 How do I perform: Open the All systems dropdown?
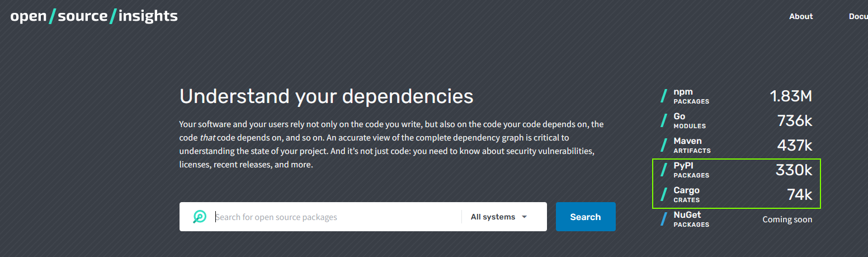(499, 217)
